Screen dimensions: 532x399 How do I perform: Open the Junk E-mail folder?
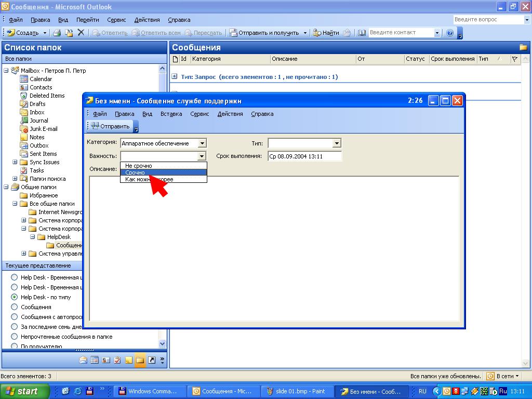tap(44, 129)
